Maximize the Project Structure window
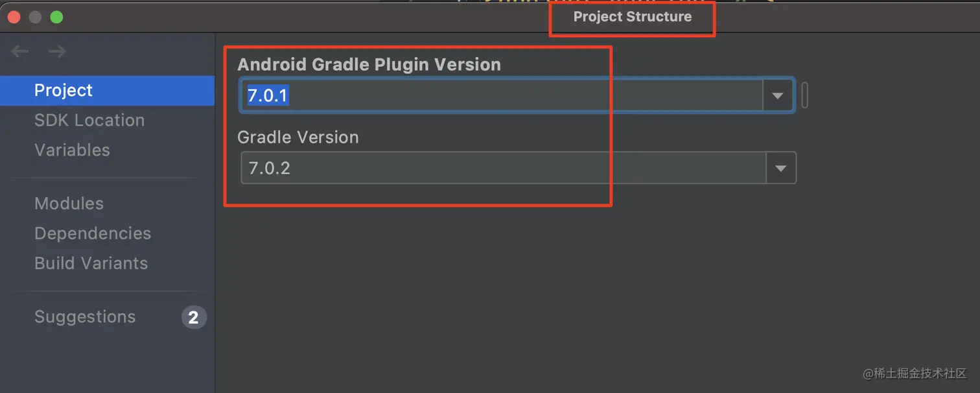 click(56, 18)
